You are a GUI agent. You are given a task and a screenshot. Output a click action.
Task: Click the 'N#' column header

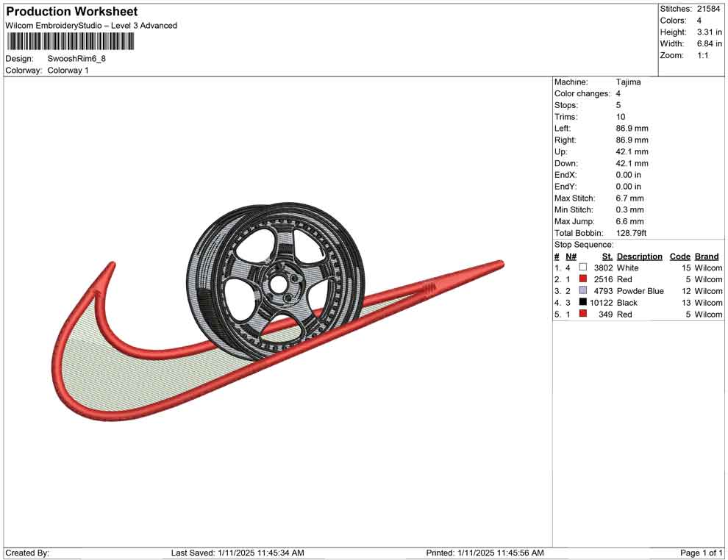point(571,256)
